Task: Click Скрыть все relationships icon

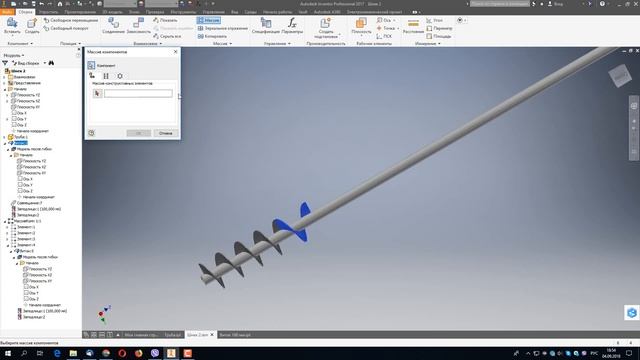Action: 167,36
